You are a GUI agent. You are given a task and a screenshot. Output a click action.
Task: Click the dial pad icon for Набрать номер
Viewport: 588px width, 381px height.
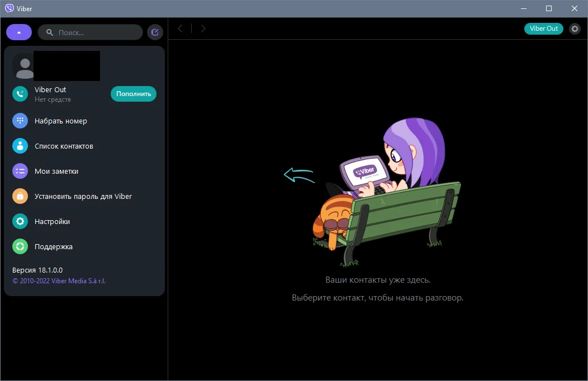(20, 121)
